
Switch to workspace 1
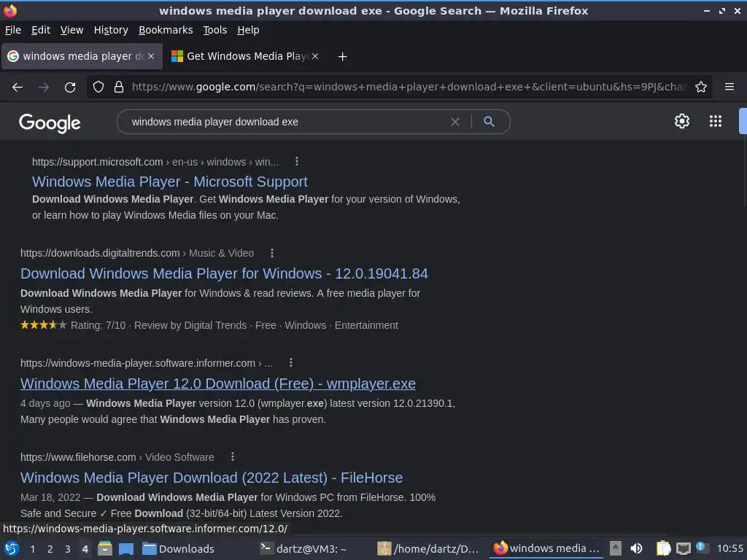(32, 549)
